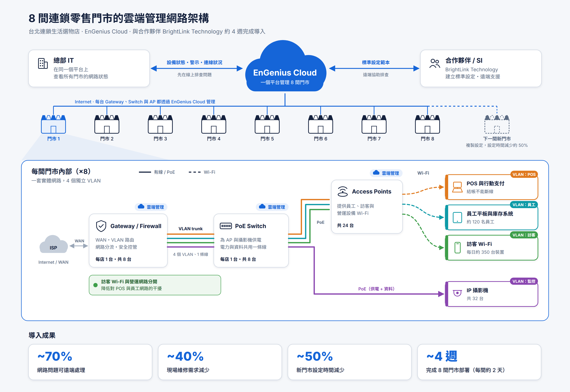The image size is (570, 392).
Task: Click the Access Points Wi-Fi icon
Action: [342, 191]
